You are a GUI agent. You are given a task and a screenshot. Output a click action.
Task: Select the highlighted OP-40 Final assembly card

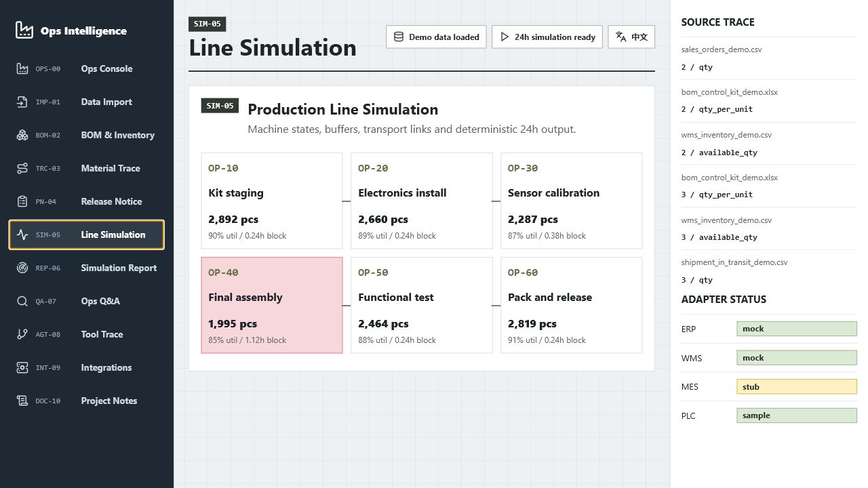point(272,305)
